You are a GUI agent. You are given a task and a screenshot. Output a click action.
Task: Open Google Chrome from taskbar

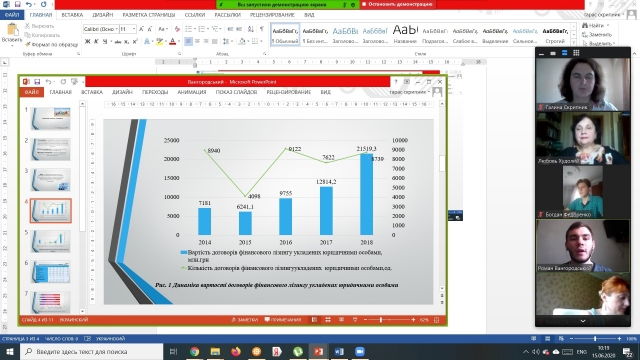click(x=194, y=351)
